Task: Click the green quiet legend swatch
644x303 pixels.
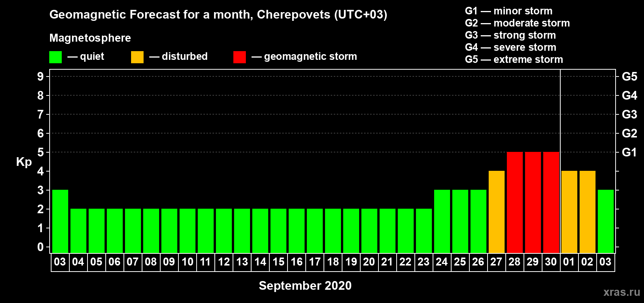Action: [x=56, y=57]
